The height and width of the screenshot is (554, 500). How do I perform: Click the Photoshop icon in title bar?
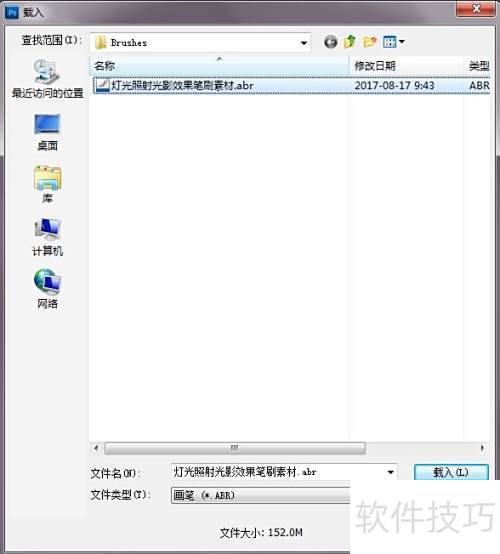tap(12, 12)
